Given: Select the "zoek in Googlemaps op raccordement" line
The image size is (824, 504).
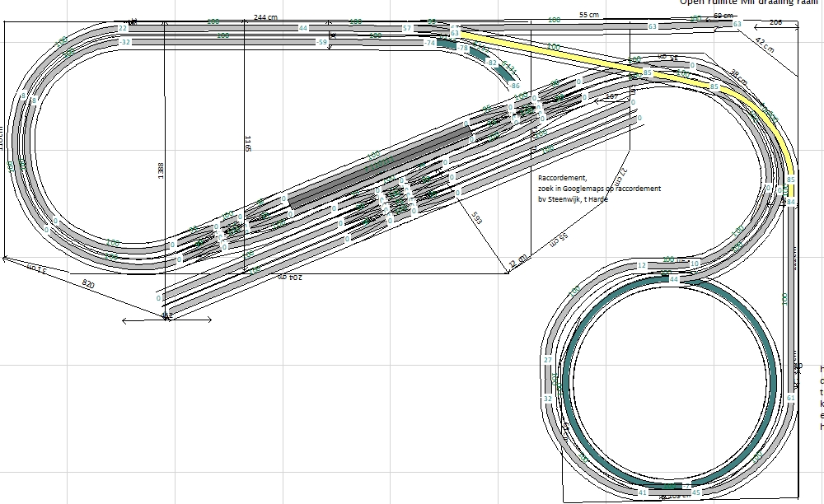Looking at the screenshot, I should tap(599, 189).
